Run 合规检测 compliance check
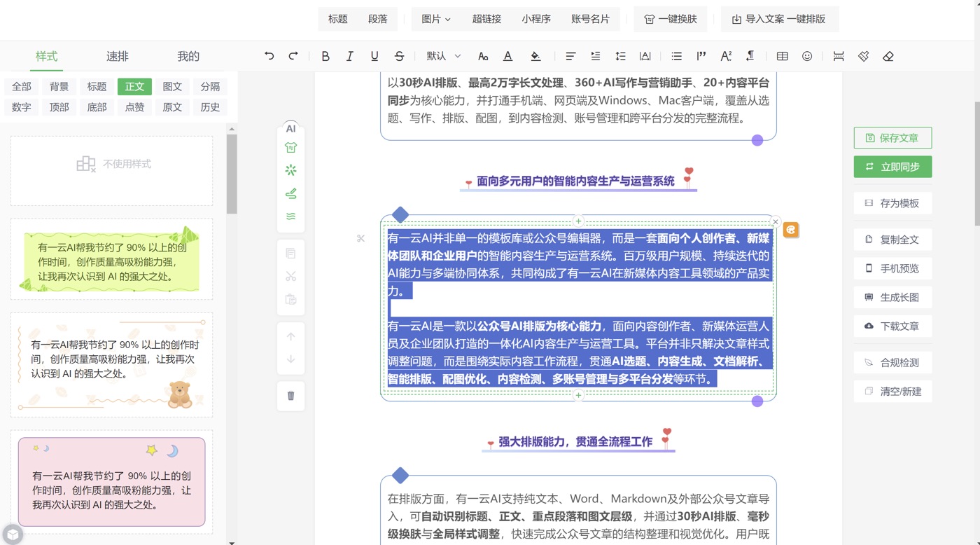The image size is (980, 545). (x=892, y=362)
